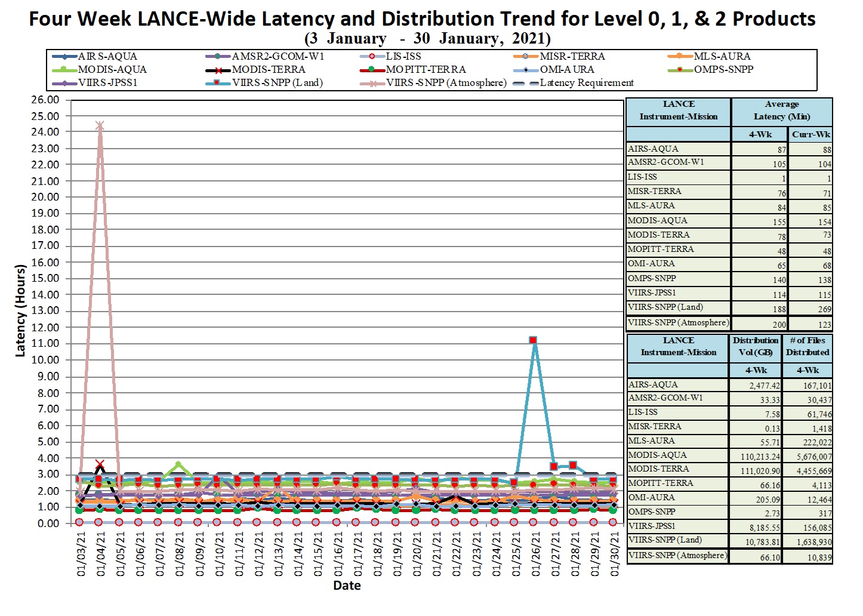
Task: Click the VIIRS-SNPP (Land) legend entry
Action: click(265, 82)
